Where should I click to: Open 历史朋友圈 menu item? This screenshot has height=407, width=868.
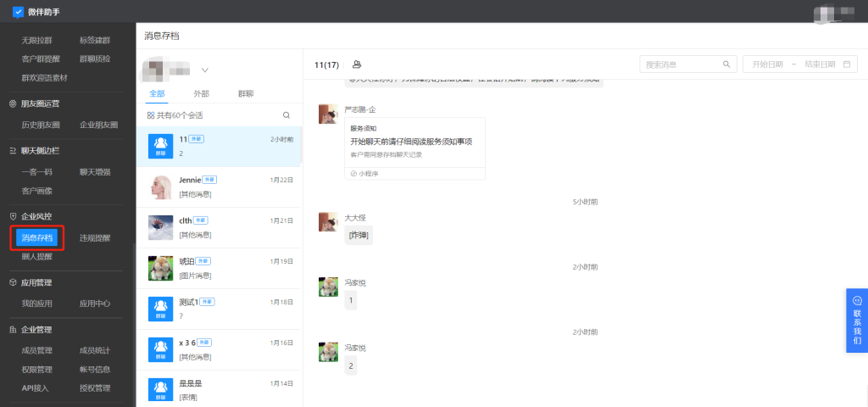tap(41, 125)
